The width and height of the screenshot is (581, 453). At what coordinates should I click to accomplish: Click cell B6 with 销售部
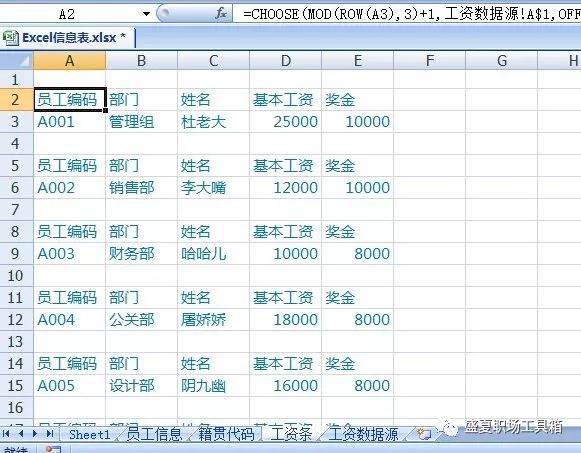click(x=141, y=187)
